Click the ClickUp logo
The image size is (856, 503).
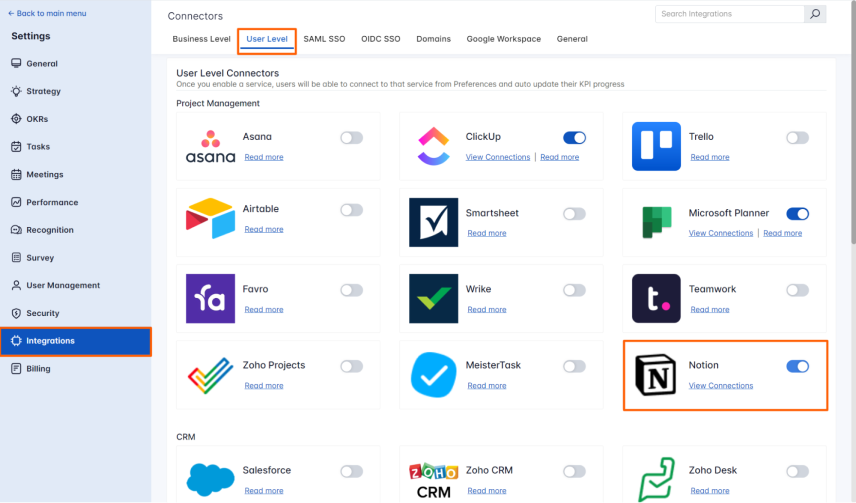[x=433, y=146]
